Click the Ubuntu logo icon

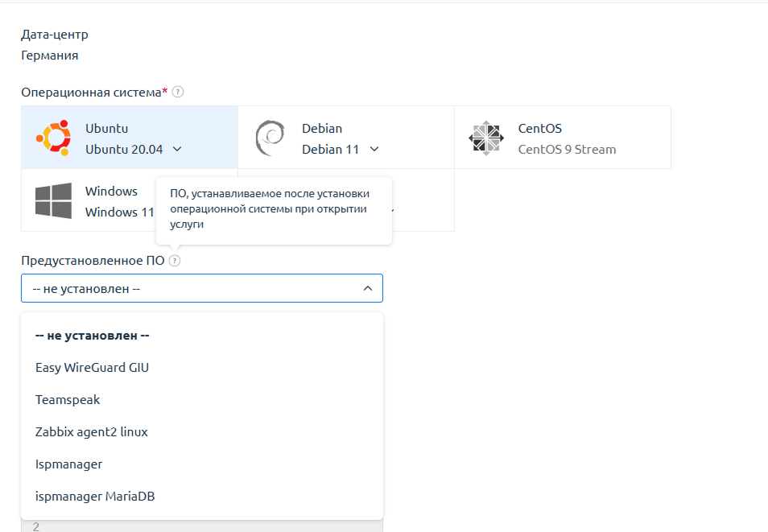click(53, 138)
